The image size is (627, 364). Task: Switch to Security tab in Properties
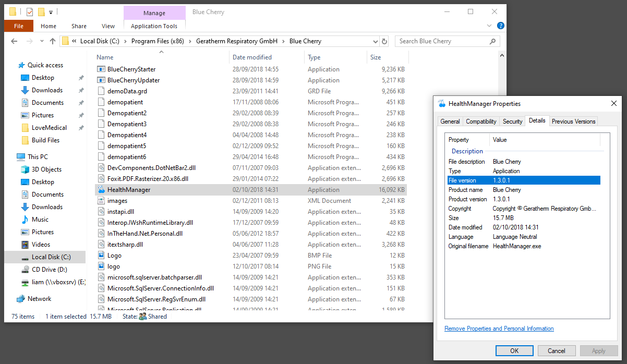point(512,122)
